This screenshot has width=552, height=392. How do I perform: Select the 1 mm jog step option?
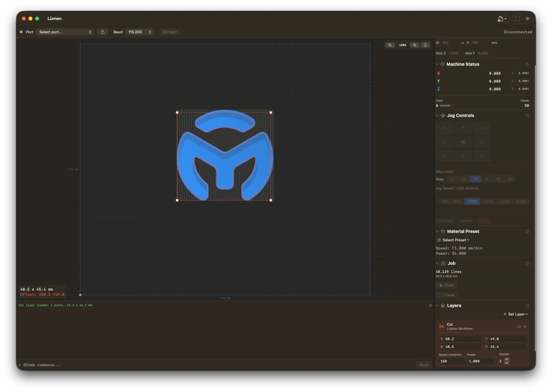click(475, 179)
